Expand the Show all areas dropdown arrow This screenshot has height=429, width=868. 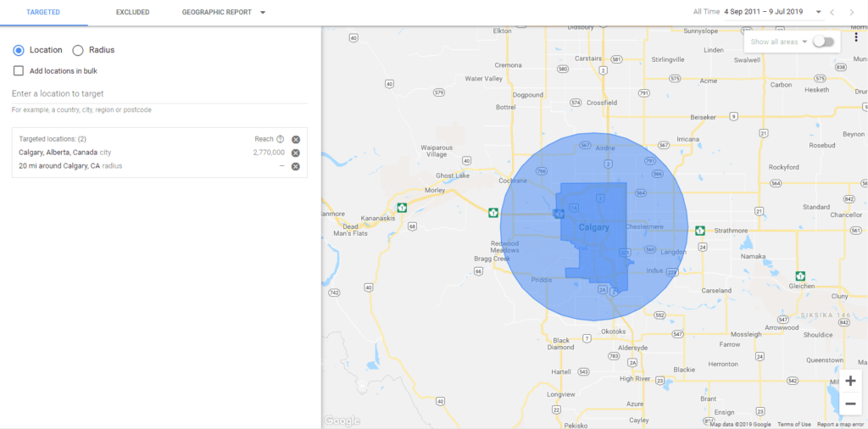(804, 42)
